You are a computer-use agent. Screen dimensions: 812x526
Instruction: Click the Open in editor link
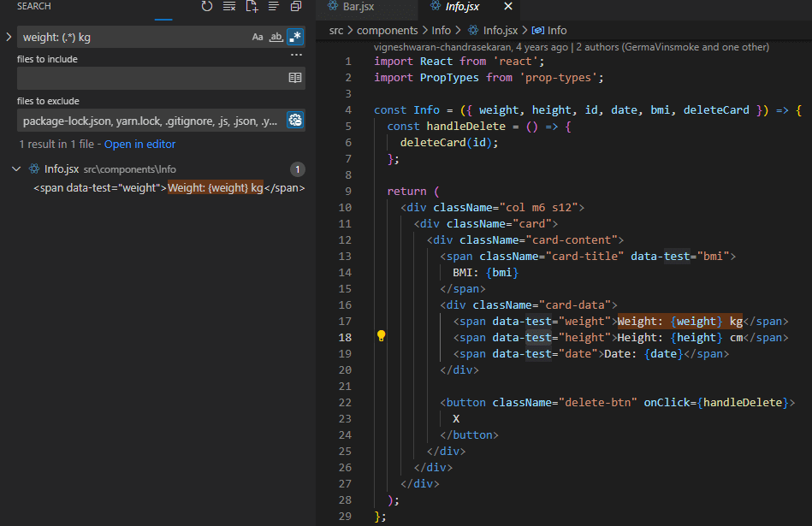(x=139, y=145)
